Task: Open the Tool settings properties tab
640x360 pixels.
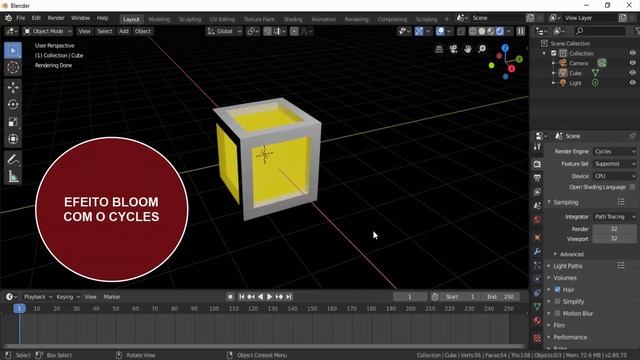Action: tap(537, 147)
